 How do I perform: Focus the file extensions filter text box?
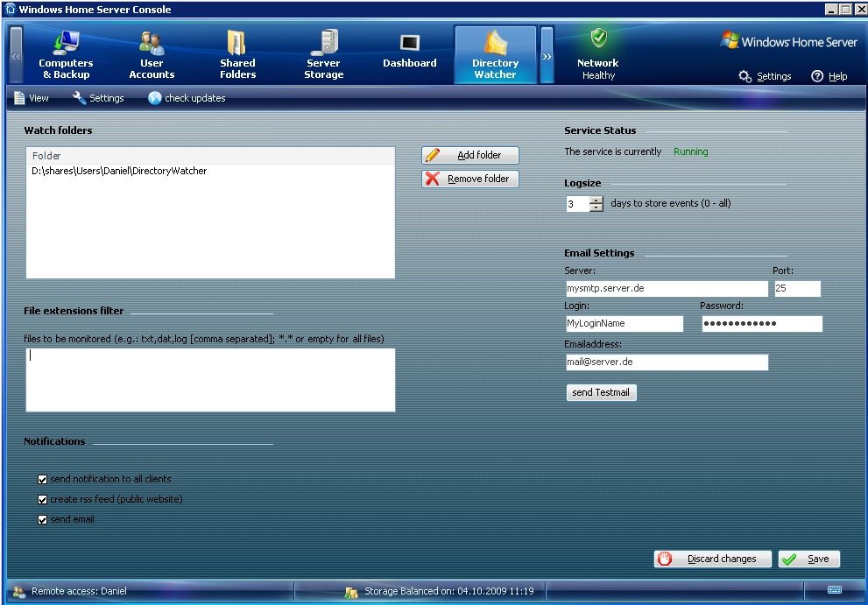(210, 380)
